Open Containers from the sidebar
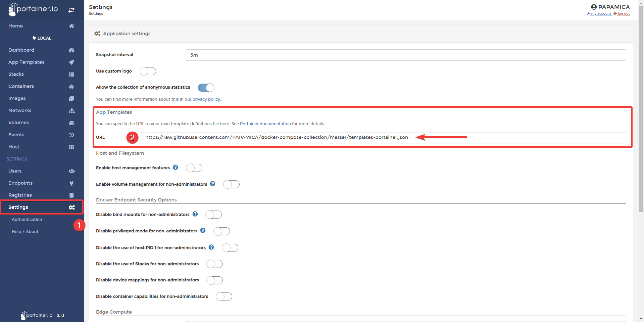 (42, 86)
